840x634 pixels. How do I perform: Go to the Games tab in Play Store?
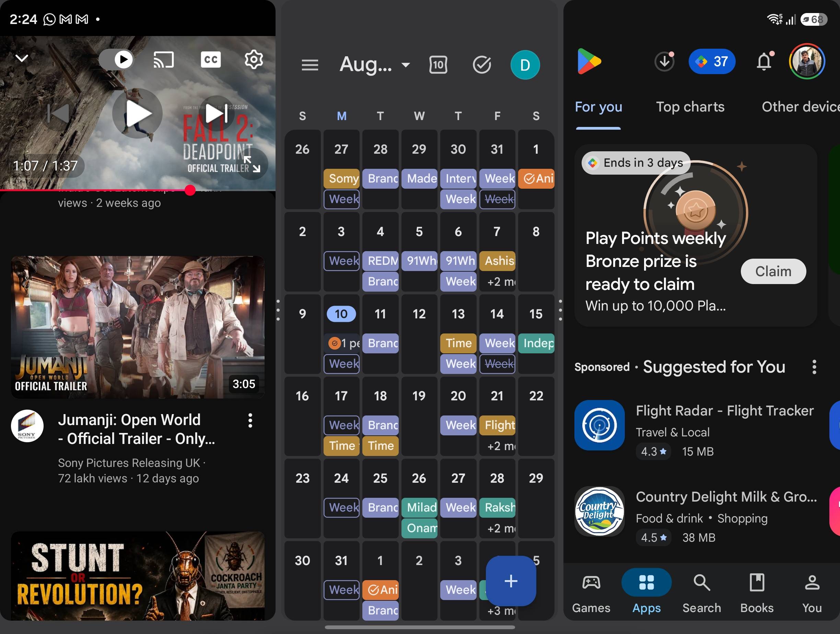(x=591, y=593)
